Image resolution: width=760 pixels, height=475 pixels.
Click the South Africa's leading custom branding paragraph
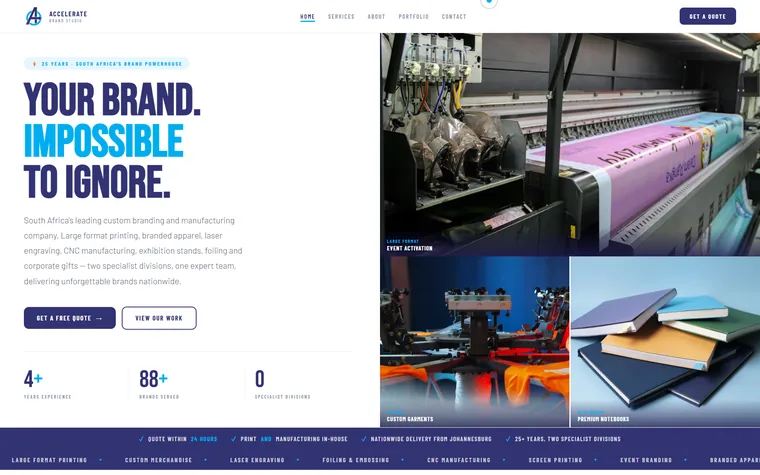[x=133, y=251]
